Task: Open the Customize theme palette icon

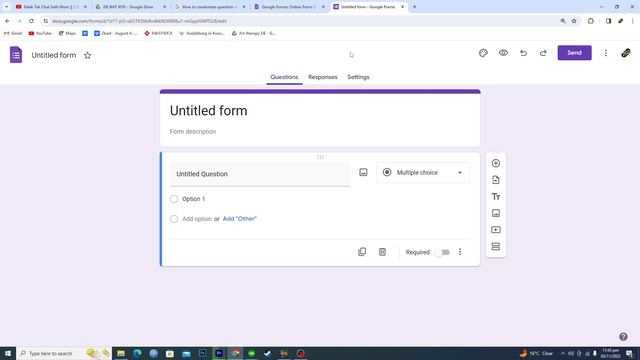Action: 483,53
